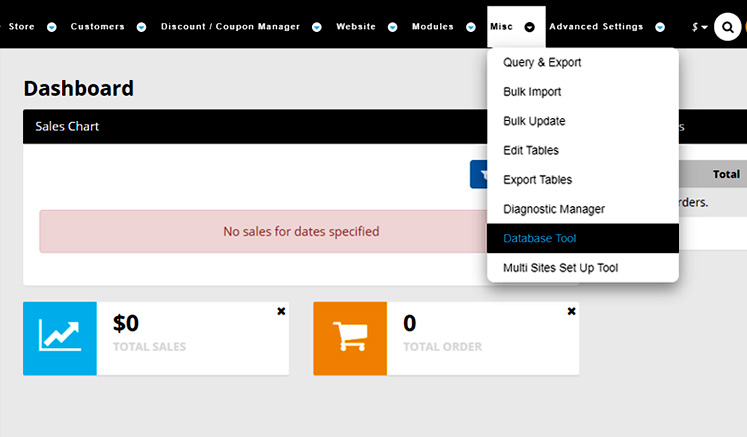Viewport: 747px width, 437px height.
Task: Expand the Store menu arrow
Action: (52, 27)
